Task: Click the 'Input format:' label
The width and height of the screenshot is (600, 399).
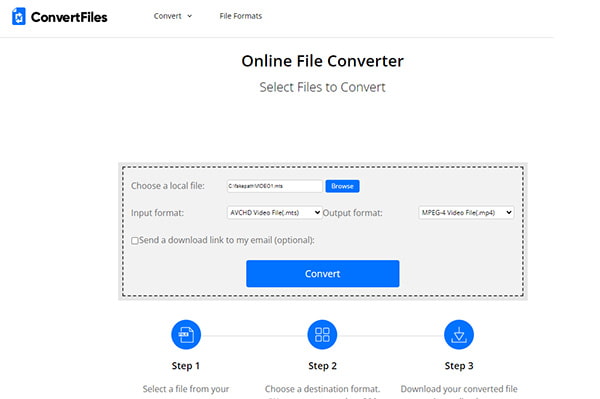Action: point(157,213)
